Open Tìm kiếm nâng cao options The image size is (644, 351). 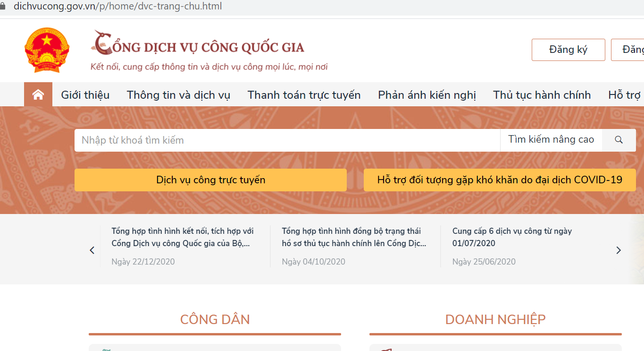551,140
